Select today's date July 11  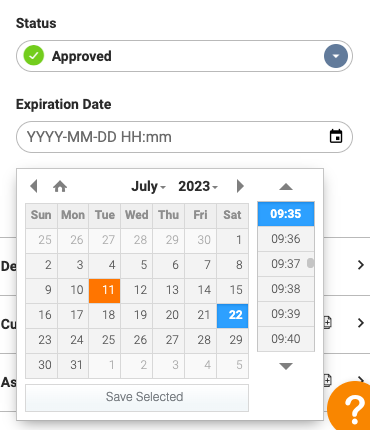tap(105, 290)
